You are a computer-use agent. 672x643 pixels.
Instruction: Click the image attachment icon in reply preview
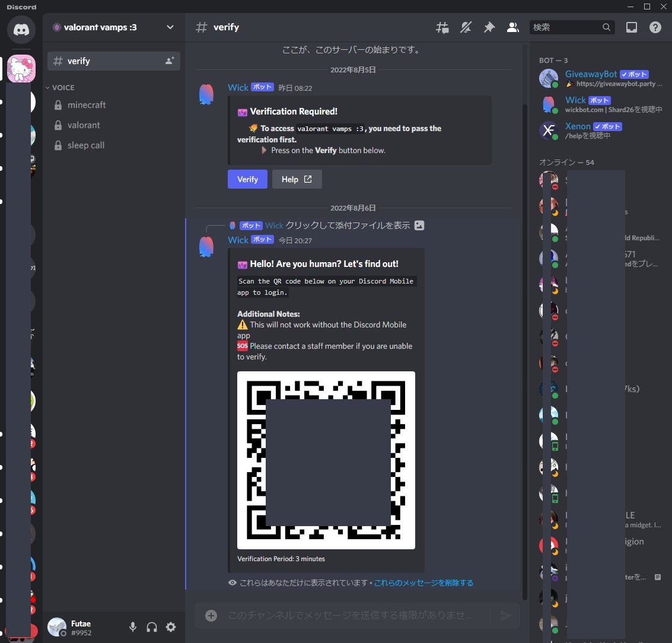419,225
